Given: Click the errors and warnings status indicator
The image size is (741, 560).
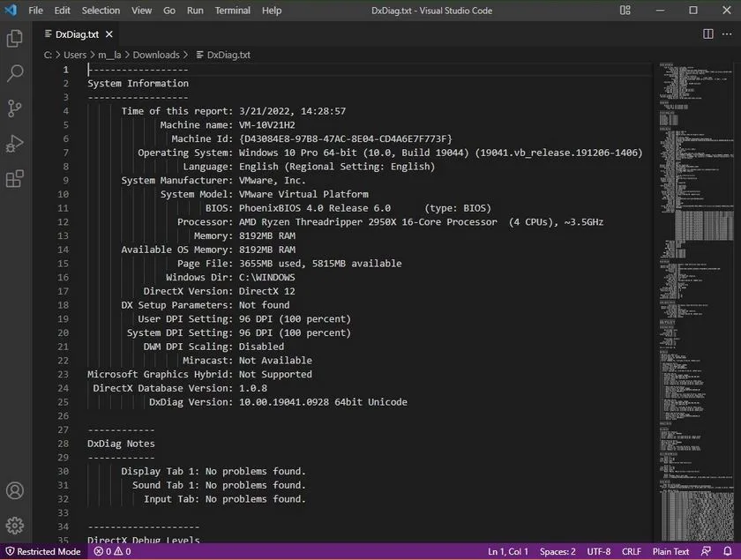Looking at the screenshot, I should 113,551.
